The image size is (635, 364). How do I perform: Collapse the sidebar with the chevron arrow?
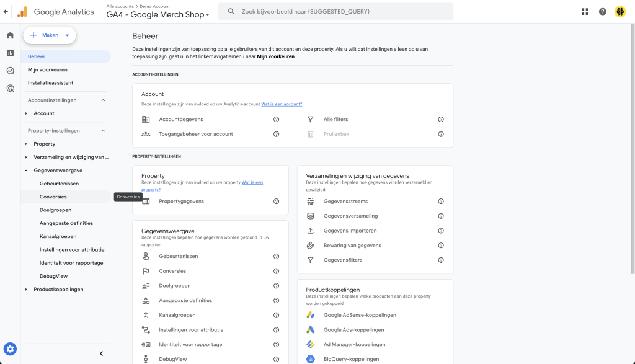coord(101,353)
